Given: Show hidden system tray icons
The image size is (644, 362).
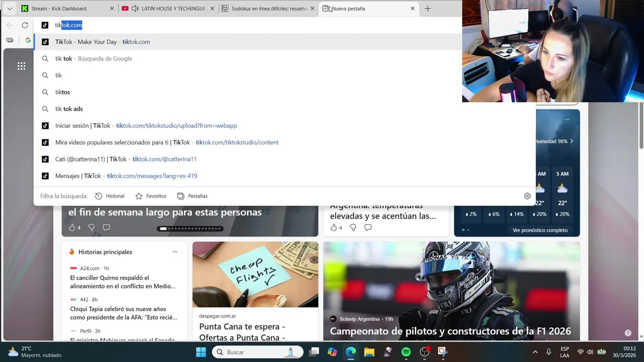Looking at the screenshot, I should [x=535, y=352].
